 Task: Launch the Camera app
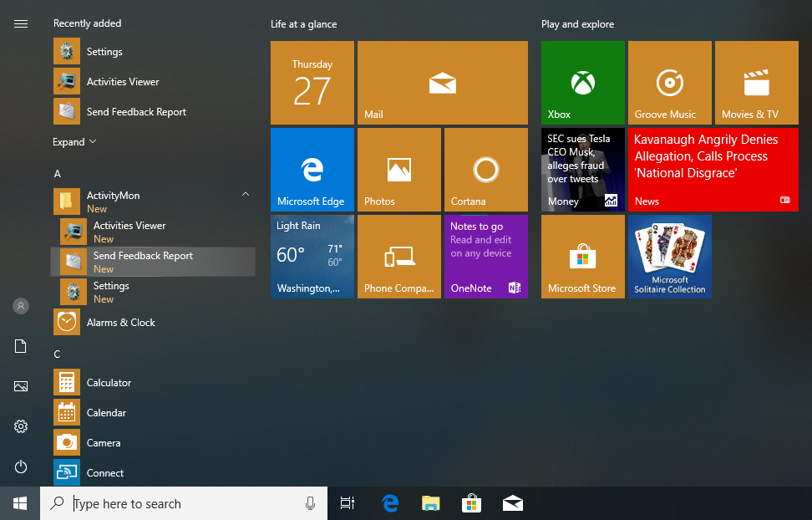coord(154,442)
